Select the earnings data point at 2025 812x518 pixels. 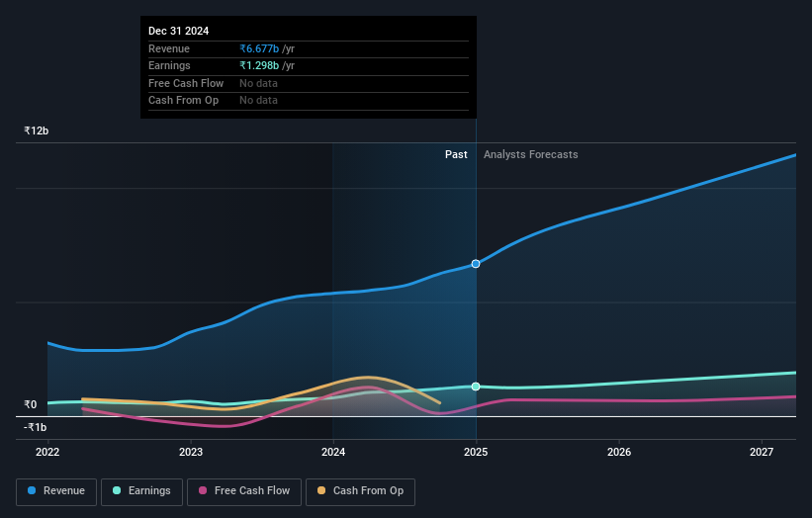[x=476, y=387]
